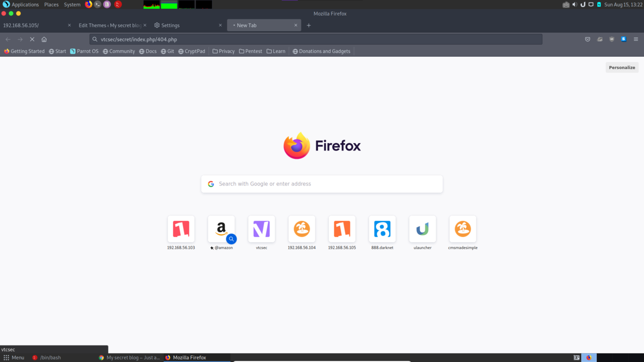The width and height of the screenshot is (644, 362).
Task: Switch to the Settings tab
Action: coord(187,25)
